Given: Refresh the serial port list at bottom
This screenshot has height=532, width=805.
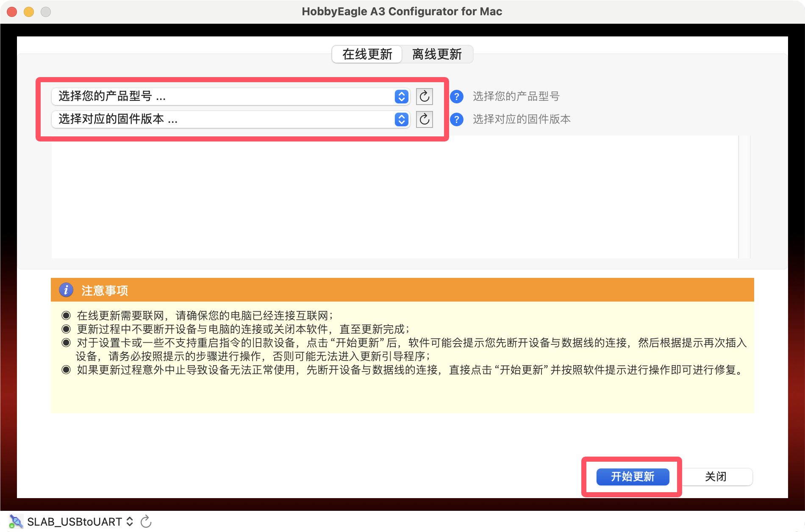Looking at the screenshot, I should (x=146, y=521).
